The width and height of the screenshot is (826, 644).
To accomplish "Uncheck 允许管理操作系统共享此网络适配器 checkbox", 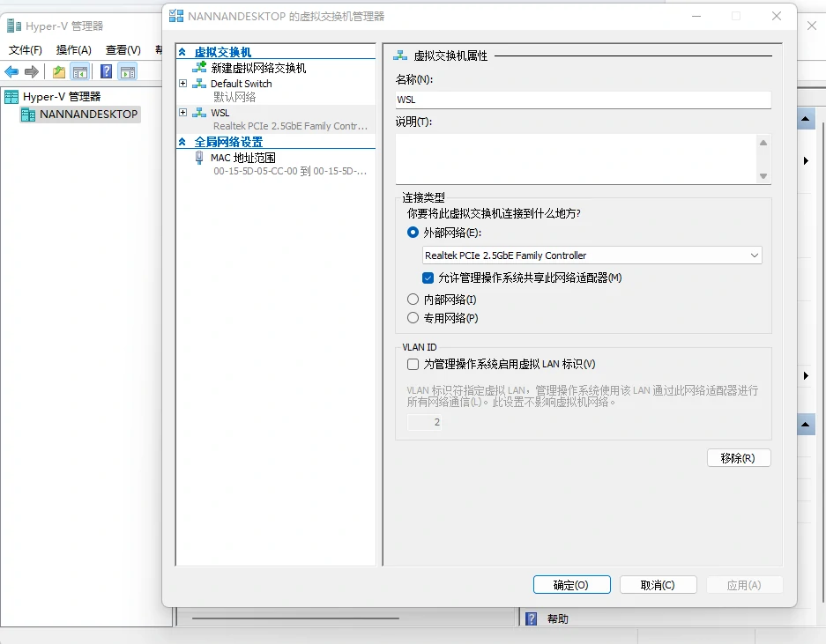I will pos(428,278).
